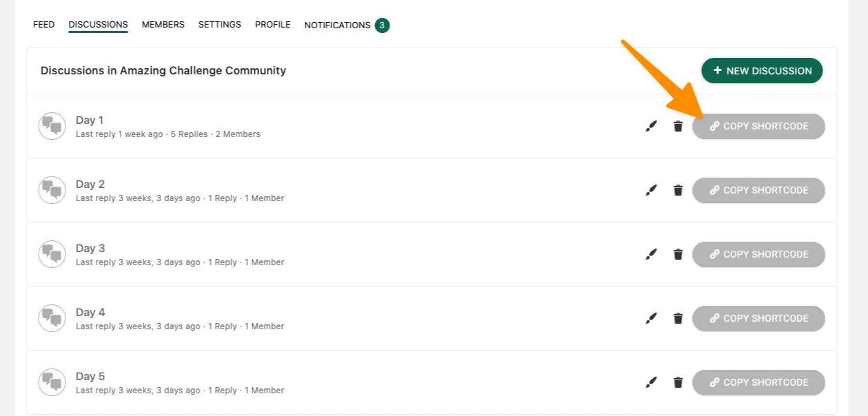Go to the Settings tab
868x416 pixels.
(220, 25)
